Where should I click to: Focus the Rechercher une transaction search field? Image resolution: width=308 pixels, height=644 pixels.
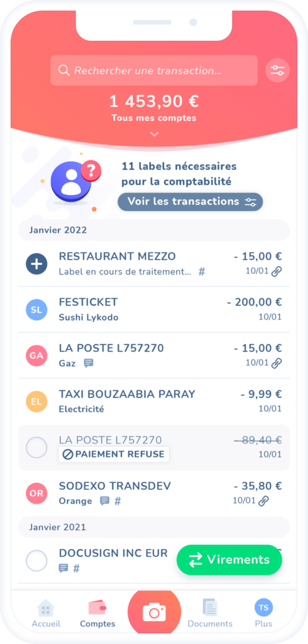coord(154,70)
